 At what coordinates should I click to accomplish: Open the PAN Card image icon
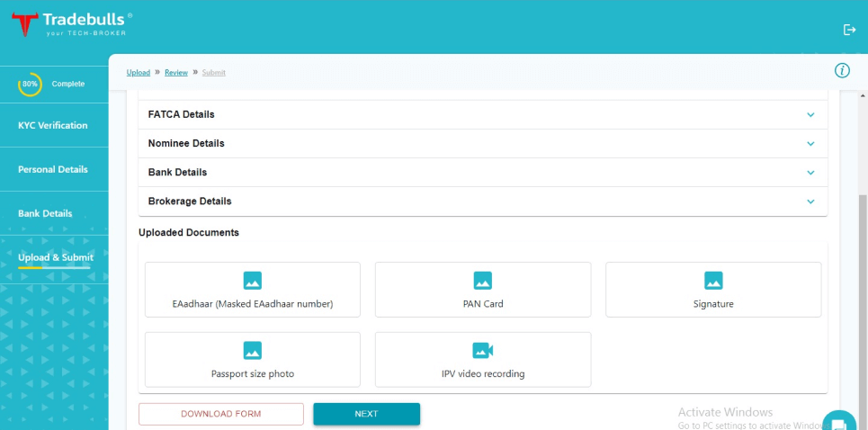(x=483, y=281)
